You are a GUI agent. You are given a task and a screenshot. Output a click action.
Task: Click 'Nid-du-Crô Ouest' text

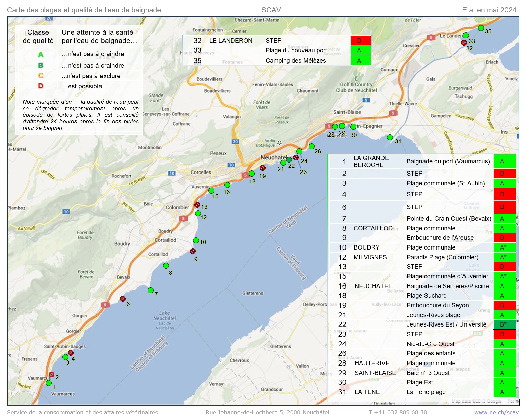[x=431, y=344]
